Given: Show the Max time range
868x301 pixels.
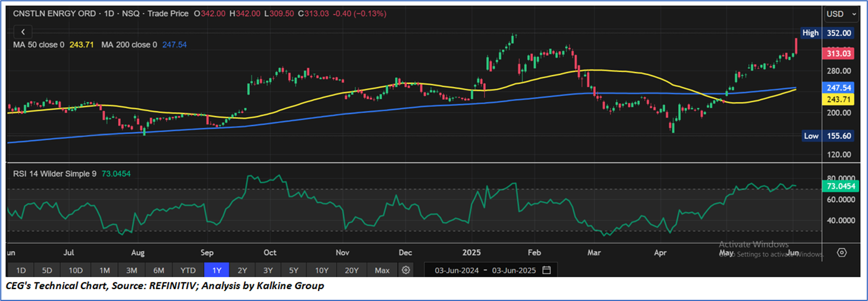Looking at the screenshot, I should tap(382, 270).
